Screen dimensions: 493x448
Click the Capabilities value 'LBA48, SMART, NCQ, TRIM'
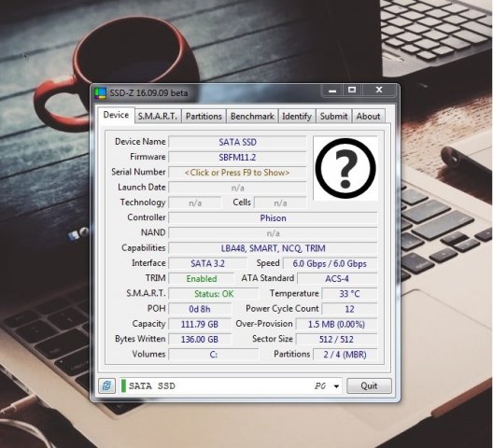click(273, 248)
